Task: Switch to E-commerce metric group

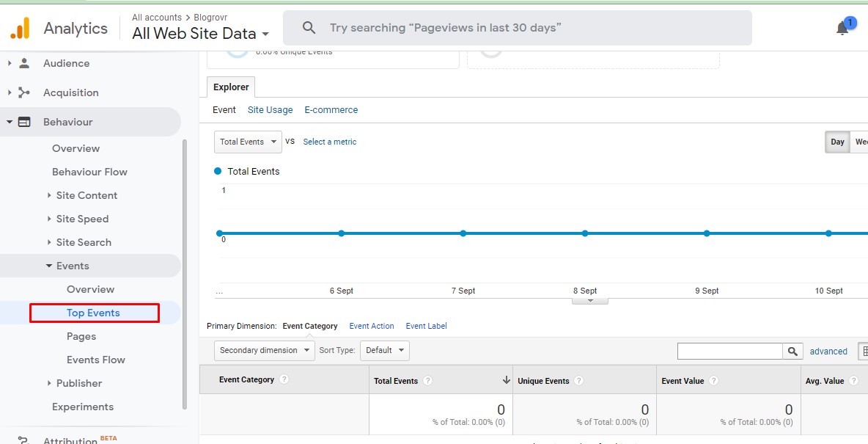Action: click(x=331, y=110)
